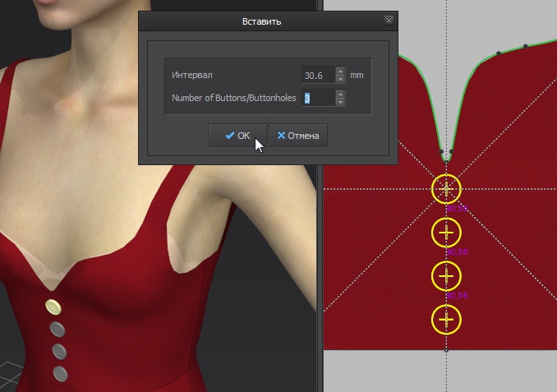The image size is (557, 392).
Task: Pick the middle gray button on the 3D dress
Action: (x=59, y=352)
